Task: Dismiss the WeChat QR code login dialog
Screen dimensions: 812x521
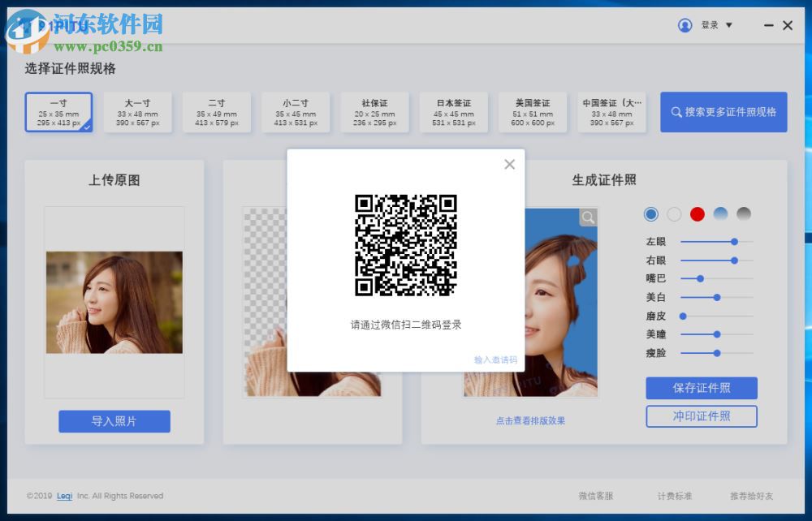Action: pos(509,164)
